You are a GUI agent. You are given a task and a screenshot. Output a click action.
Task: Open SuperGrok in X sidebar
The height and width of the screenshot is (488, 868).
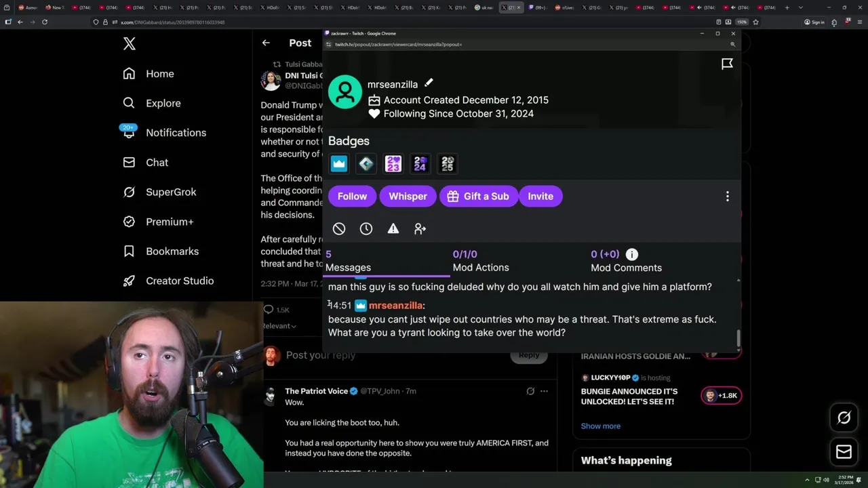pyautogui.click(x=160, y=192)
